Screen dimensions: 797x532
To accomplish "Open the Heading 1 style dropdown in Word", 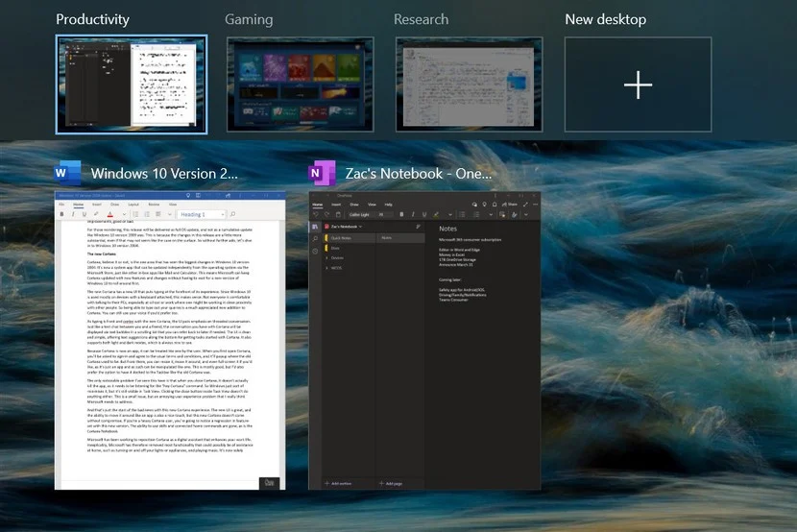I will pyautogui.click(x=202, y=214).
